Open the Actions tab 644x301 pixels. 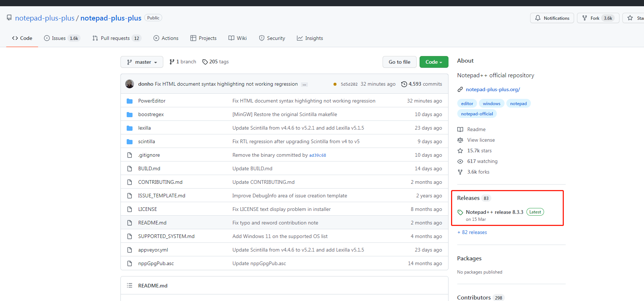point(166,38)
